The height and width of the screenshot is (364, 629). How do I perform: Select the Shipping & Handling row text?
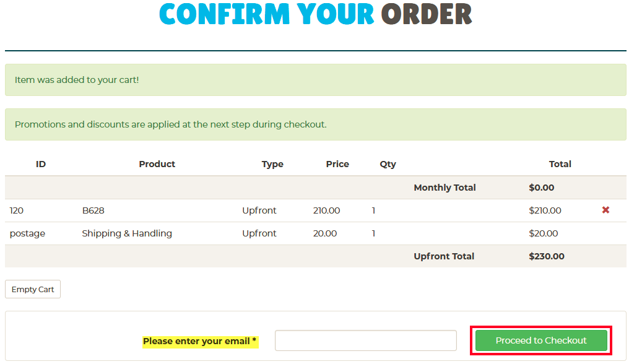click(127, 233)
